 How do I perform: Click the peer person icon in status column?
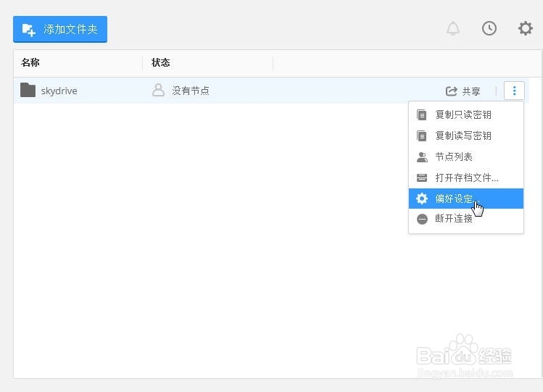pyautogui.click(x=158, y=90)
